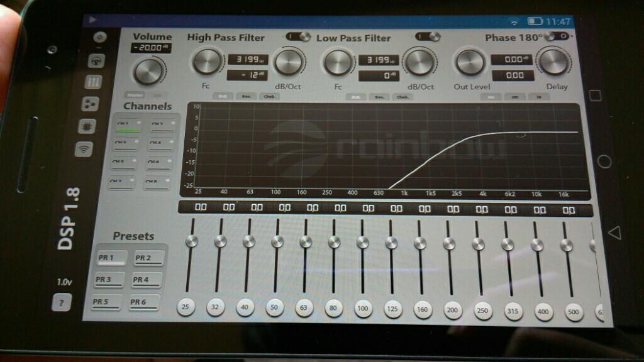
Task: Open the connected-nodes routing icon in sidebar
Action: click(90, 104)
